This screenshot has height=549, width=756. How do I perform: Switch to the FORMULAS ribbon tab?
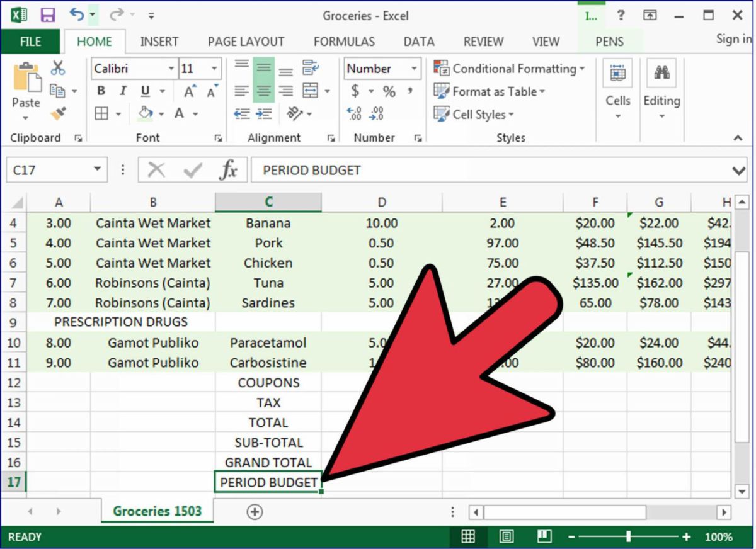click(344, 42)
